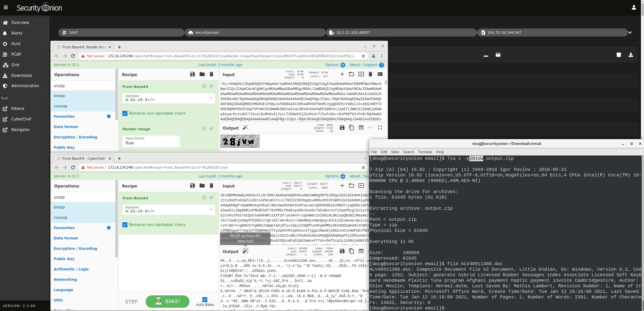Image resolution: width=644 pixels, height=311 pixels.
Task: Open the terminal File menu
Action: [374, 152]
